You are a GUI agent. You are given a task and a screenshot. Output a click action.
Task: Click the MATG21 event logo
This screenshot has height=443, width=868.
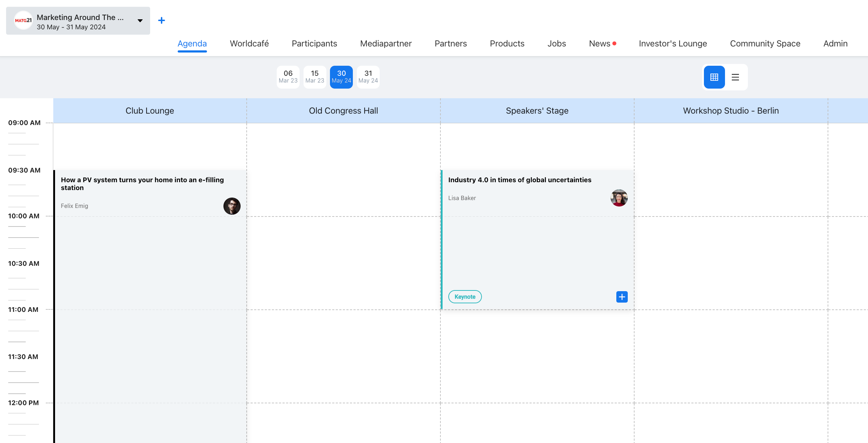23,20
